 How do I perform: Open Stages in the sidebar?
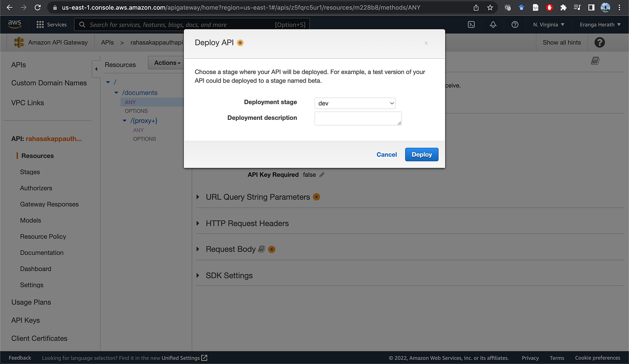[x=30, y=172]
